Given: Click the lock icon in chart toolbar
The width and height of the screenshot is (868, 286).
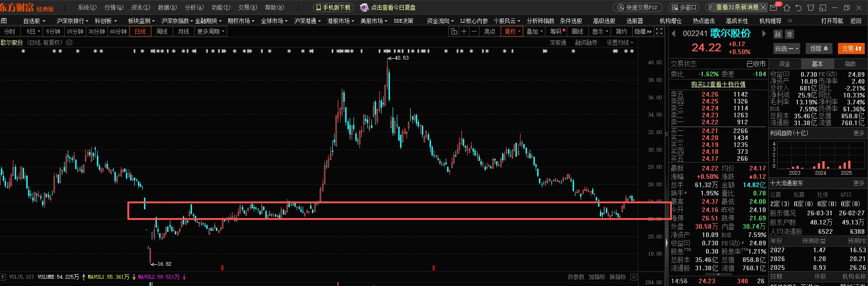Looking at the screenshot, I should [454, 31].
